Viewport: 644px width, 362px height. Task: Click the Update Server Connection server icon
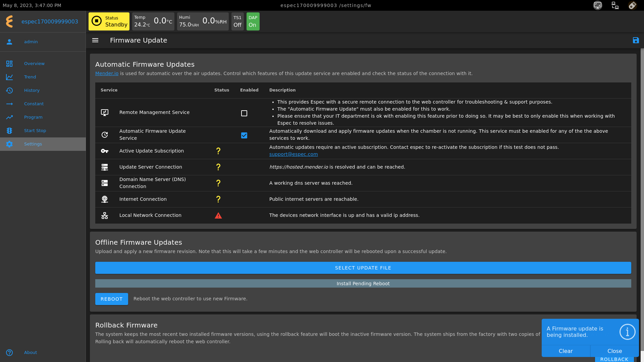[x=105, y=167]
